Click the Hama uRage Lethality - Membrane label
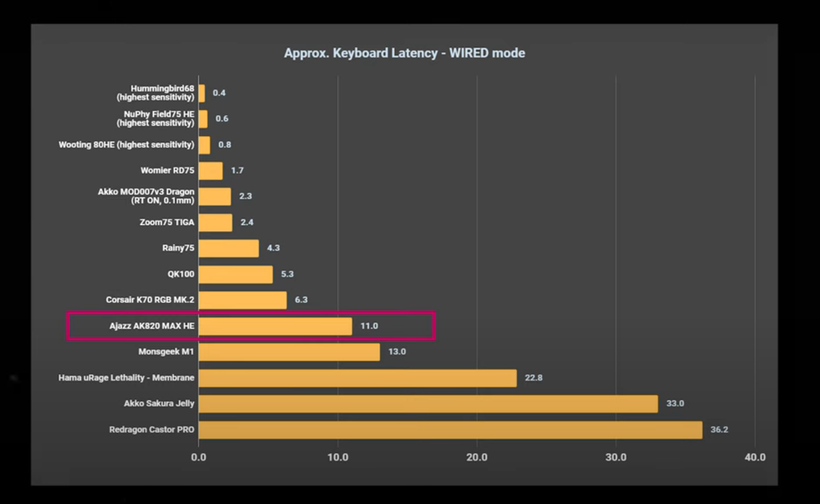This screenshot has height=504, width=820. (x=126, y=378)
